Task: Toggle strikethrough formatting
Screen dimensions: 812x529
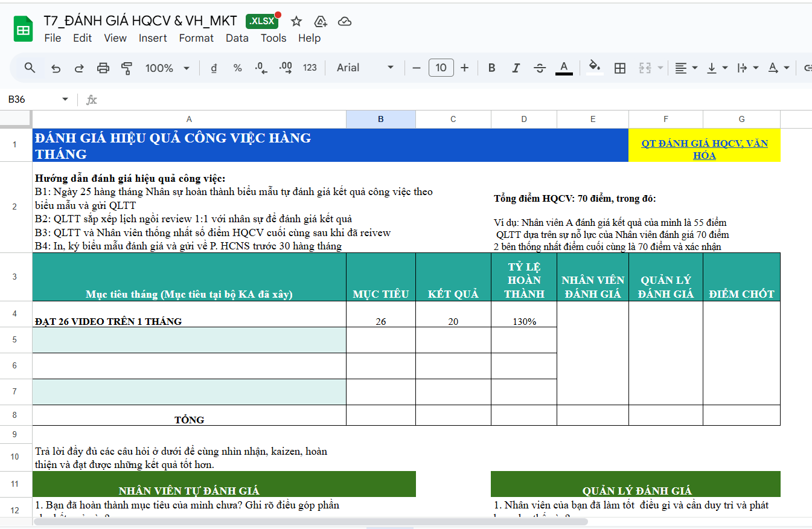Action: click(x=540, y=68)
